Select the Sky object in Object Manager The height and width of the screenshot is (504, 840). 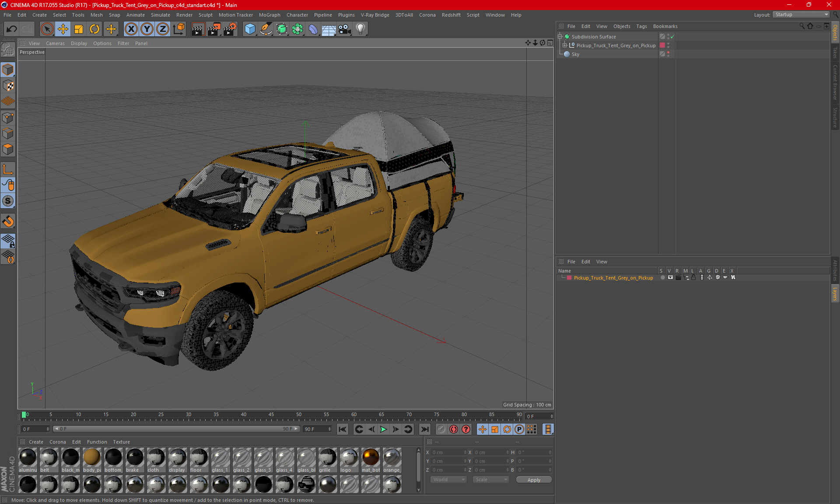[x=575, y=54]
